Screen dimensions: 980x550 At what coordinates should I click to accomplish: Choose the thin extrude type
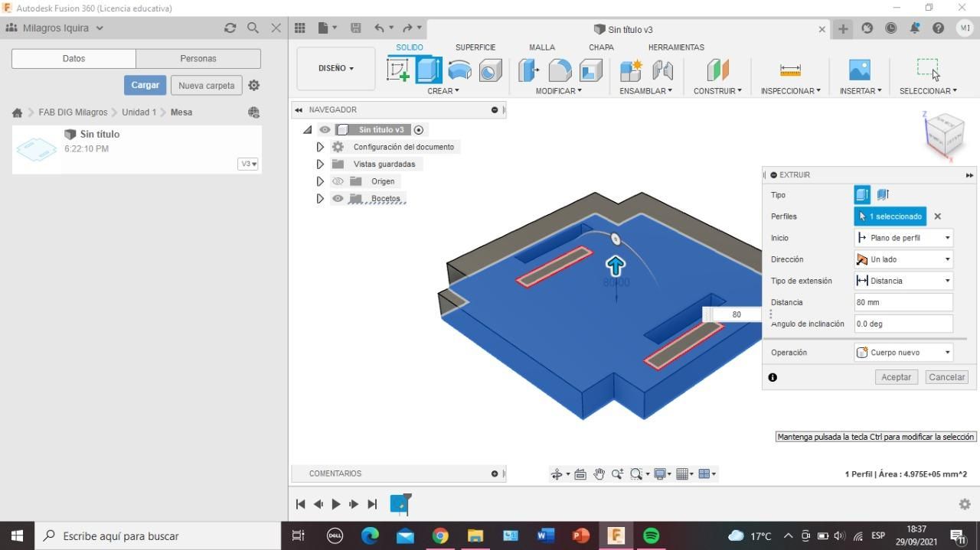[x=882, y=195]
